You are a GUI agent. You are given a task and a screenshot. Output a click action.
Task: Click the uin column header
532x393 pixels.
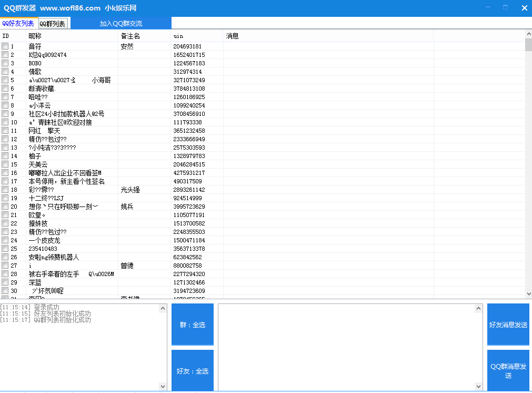(197, 36)
